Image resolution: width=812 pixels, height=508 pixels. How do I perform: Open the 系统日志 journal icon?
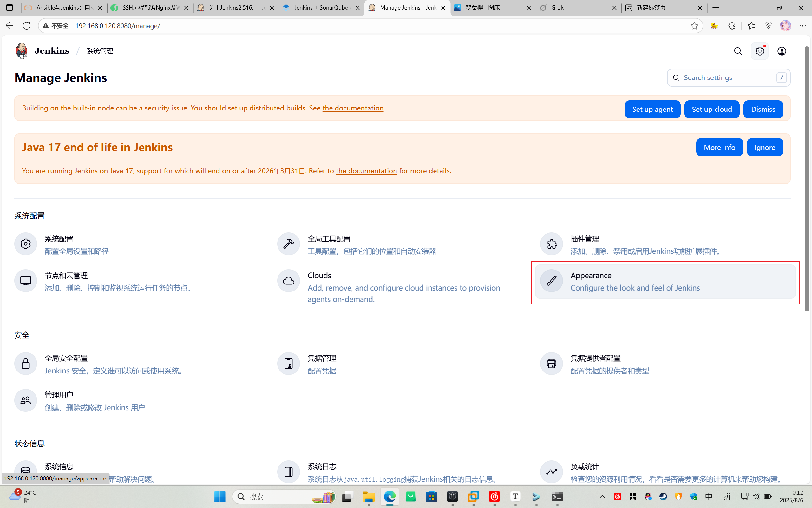(x=288, y=472)
